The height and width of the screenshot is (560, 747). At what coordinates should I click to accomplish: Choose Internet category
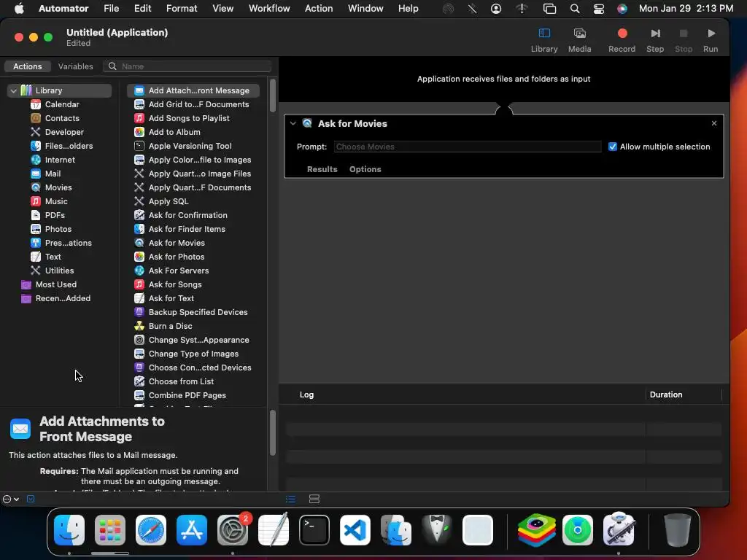click(60, 160)
